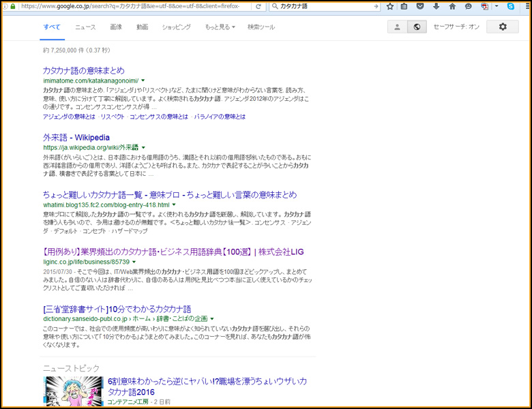532x409 pixels.
Task: Open 外来語 - Wikipedia result
Action: pyautogui.click(x=76, y=137)
